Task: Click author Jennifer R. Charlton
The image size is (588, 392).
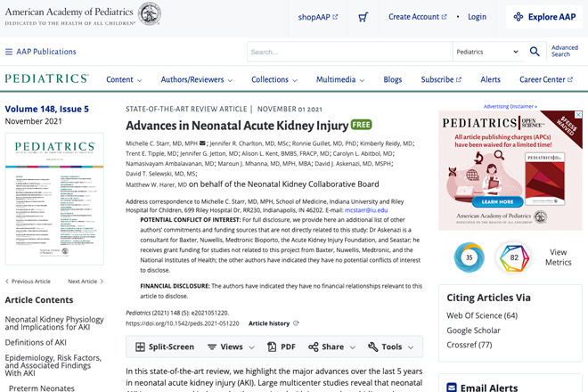Action: pyautogui.click(x=249, y=143)
